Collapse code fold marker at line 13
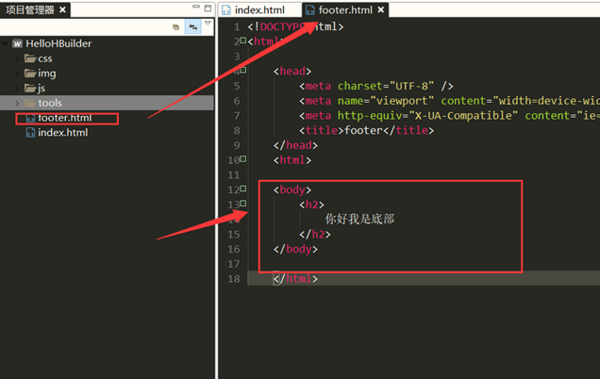Image resolution: width=600 pixels, height=379 pixels. pyautogui.click(x=243, y=203)
